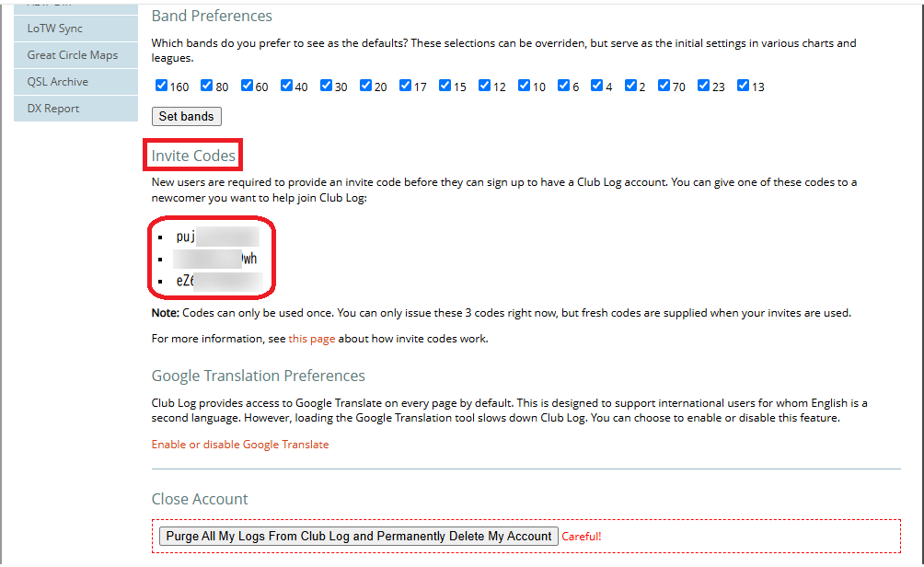Select the invite code starting with 'eZ'
924x567 pixels.
tap(219, 281)
